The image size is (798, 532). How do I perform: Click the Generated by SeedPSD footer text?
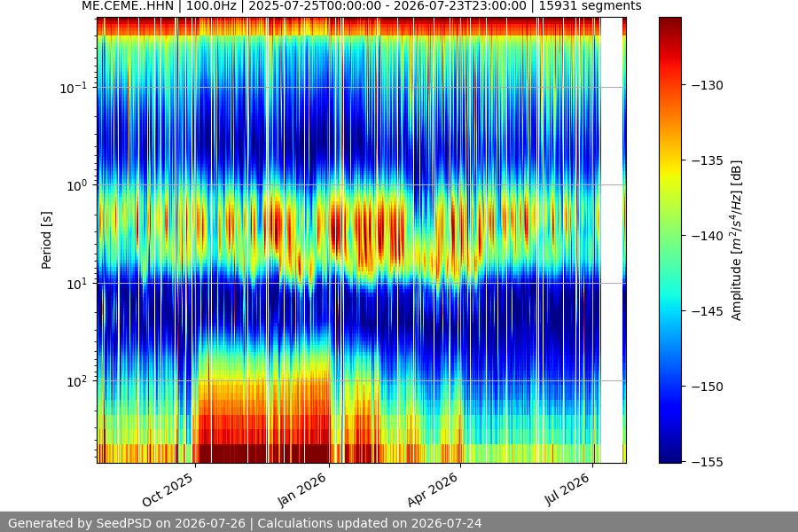pyautogui.click(x=245, y=523)
